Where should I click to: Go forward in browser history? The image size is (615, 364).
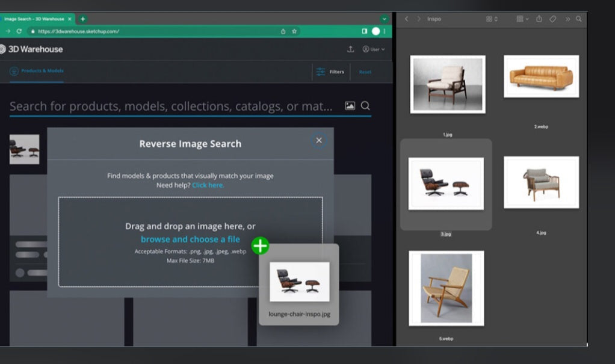(8, 31)
